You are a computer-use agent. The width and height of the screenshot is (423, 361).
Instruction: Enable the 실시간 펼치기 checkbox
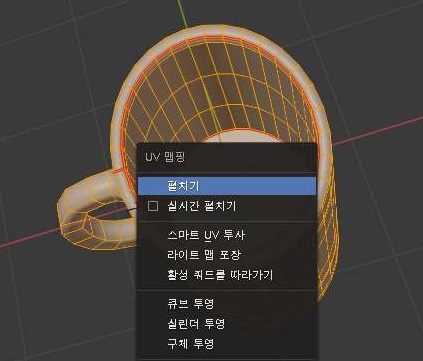(x=153, y=206)
